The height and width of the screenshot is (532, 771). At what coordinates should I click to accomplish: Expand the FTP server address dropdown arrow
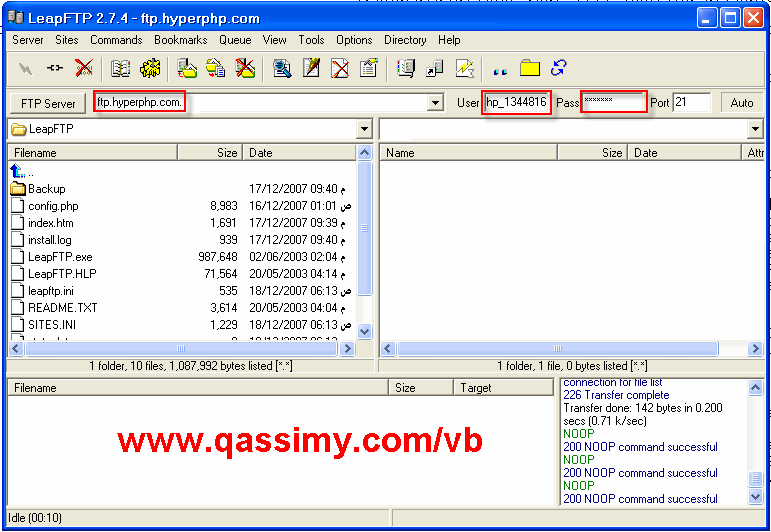coord(435,103)
